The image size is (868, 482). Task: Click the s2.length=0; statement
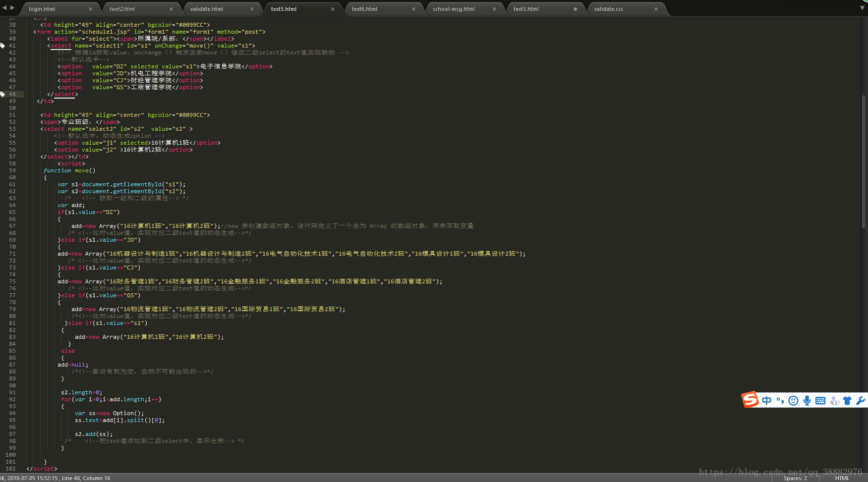point(81,392)
